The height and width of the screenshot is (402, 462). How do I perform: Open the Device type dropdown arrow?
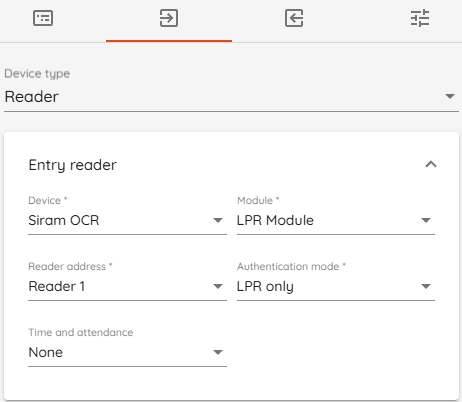click(x=450, y=96)
